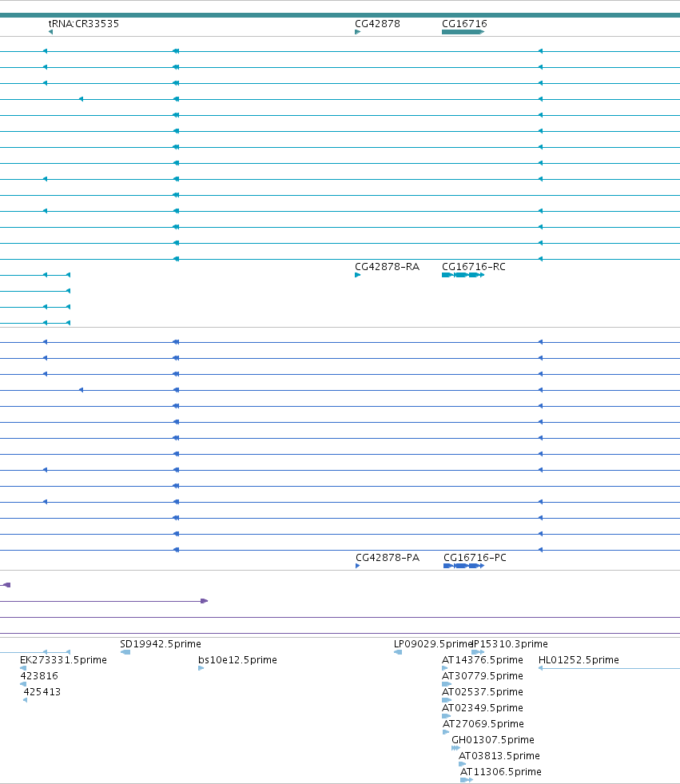Viewport: 680px width, 784px height.
Task: Click the arrow glyph under bs10e12.5prime
Action: point(201,668)
